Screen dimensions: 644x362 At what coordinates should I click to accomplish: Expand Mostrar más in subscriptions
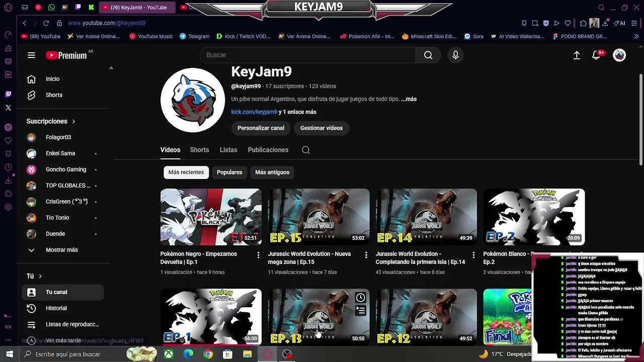point(61,250)
